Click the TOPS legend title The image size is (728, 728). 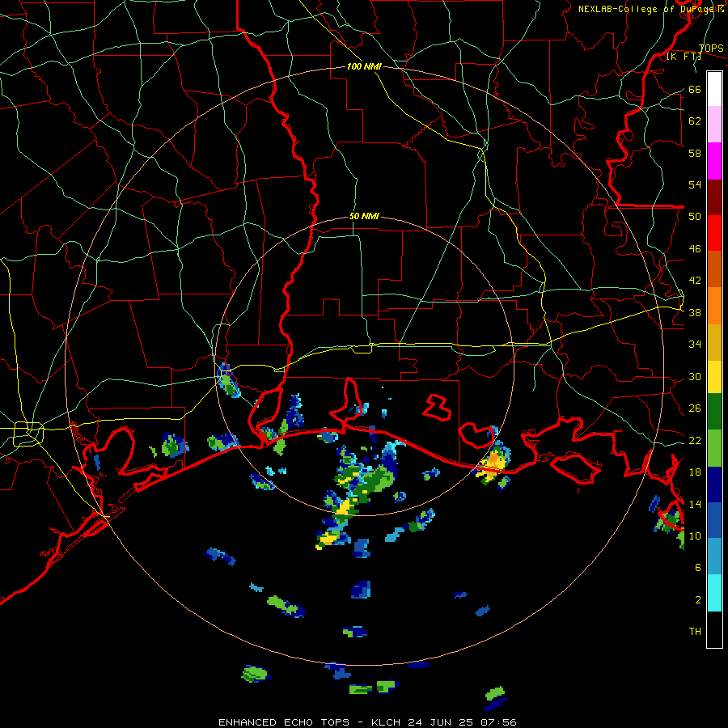pos(711,49)
